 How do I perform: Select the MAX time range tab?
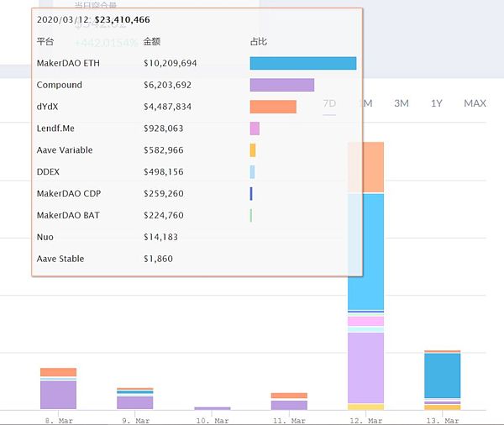(x=475, y=103)
